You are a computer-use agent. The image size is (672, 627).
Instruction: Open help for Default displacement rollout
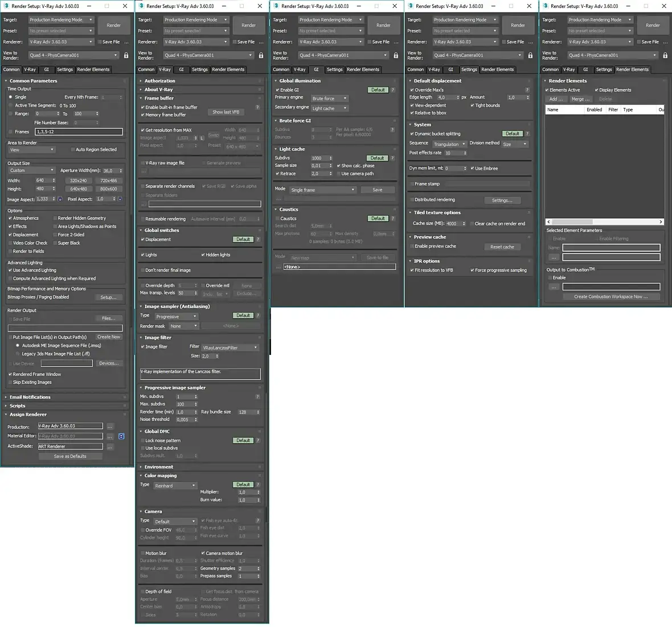pyautogui.click(x=527, y=90)
